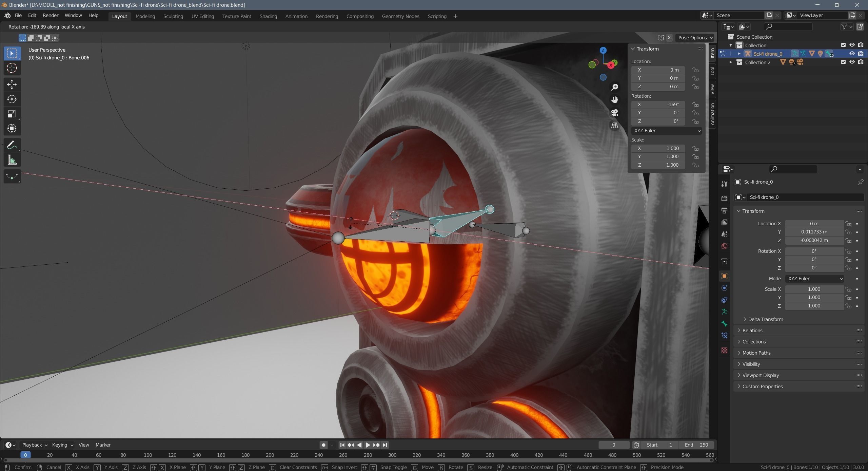
Task: Hide Collection 2 via eye icon
Action: click(852, 62)
